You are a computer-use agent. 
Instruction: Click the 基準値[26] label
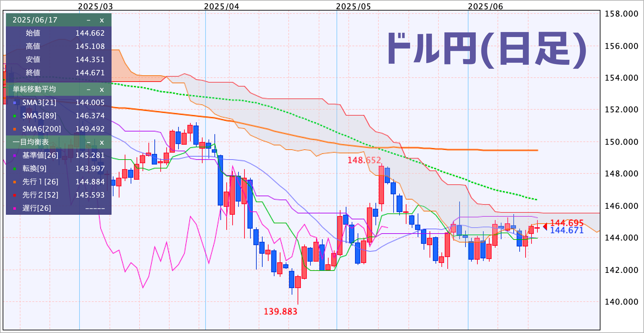coord(40,156)
